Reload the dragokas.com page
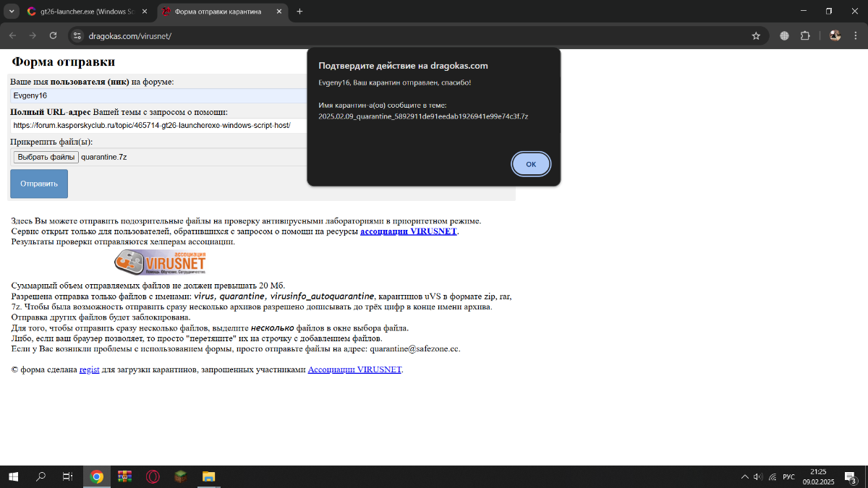 click(x=53, y=35)
